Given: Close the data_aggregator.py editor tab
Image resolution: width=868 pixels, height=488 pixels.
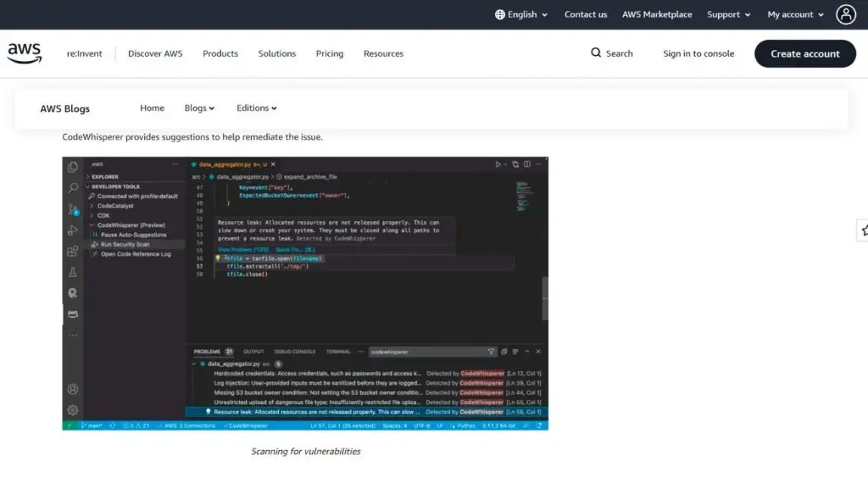Looking at the screenshot, I should tap(273, 164).
